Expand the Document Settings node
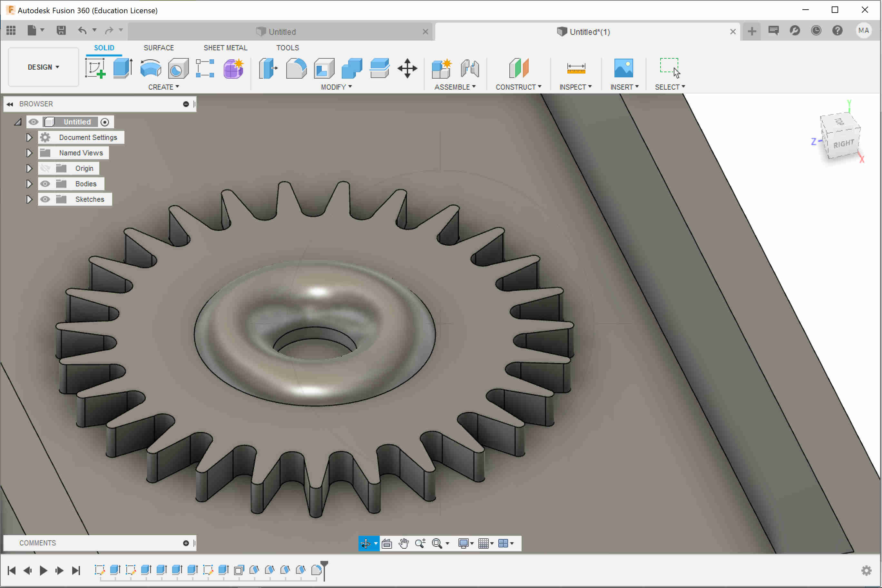Viewport: 882px width, 588px height. point(29,138)
